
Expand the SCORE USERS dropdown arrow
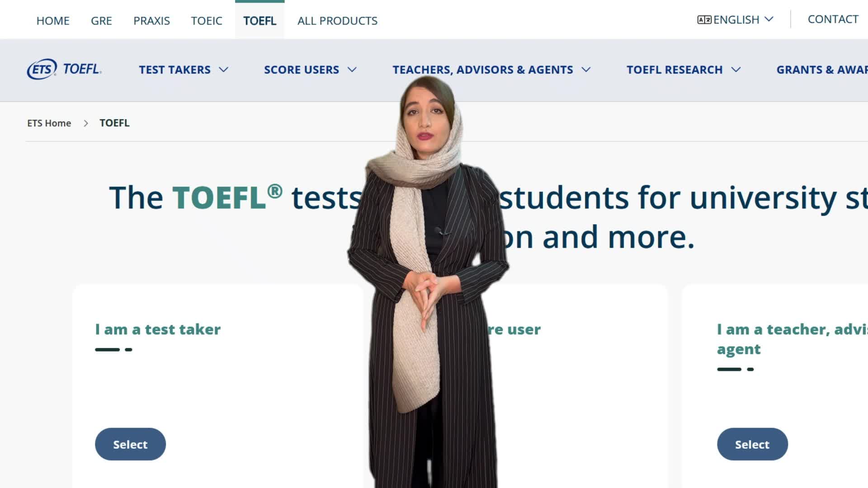[352, 70]
